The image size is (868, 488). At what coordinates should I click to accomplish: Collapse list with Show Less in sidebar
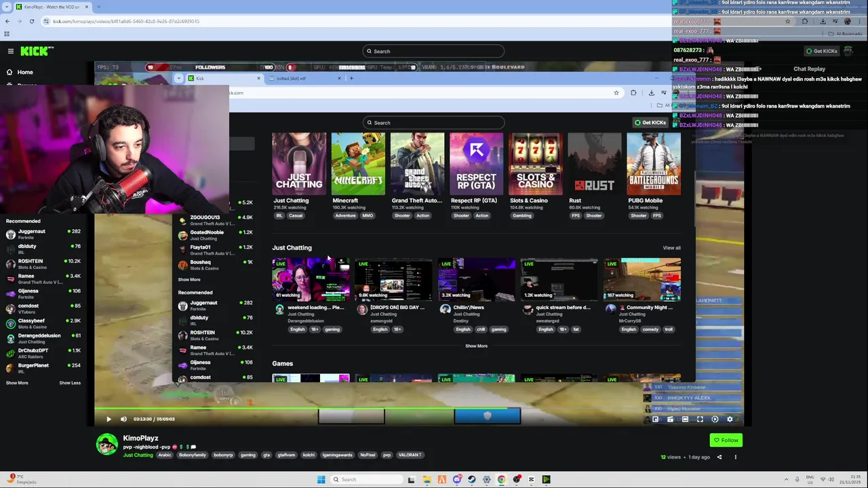(70, 383)
